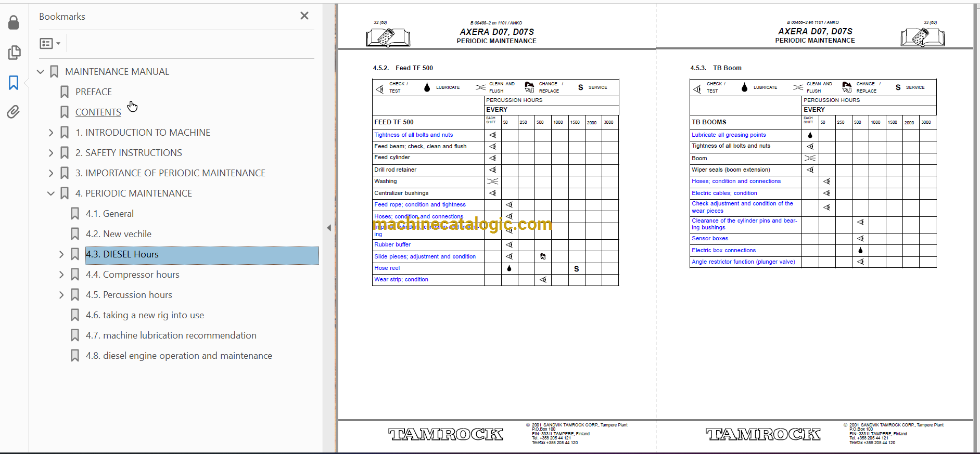
Task: Click 'Tightness of all bolts and nuts' link in Feed TF 500
Action: 414,135
